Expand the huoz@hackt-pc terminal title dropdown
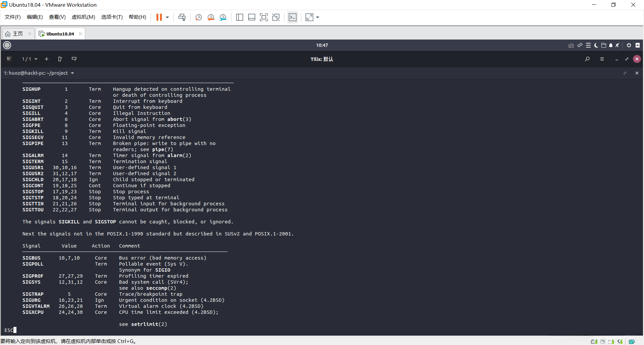 (x=72, y=73)
